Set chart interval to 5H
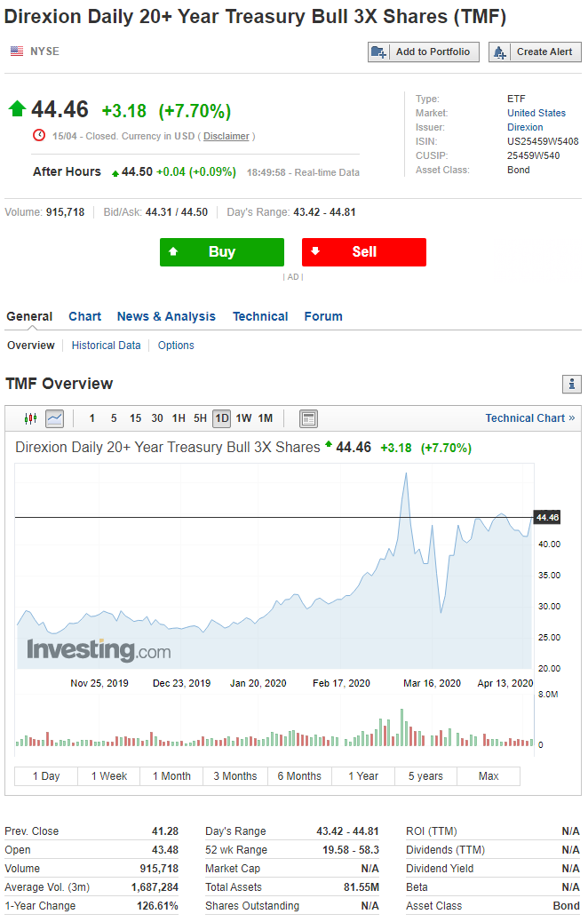588x922 pixels. click(200, 418)
